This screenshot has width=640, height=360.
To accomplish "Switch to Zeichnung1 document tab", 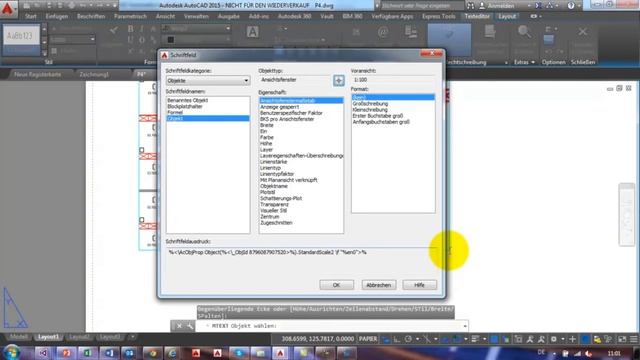I will [x=94, y=75].
